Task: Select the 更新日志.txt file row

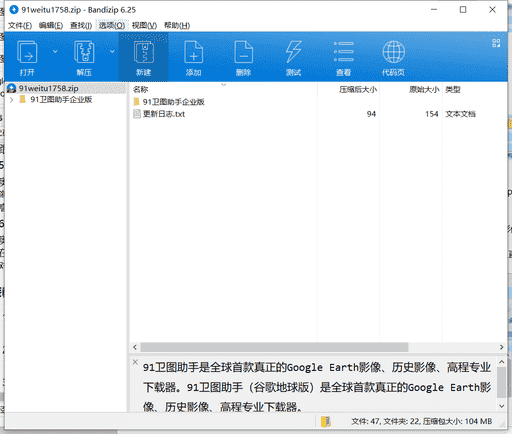Action: (x=164, y=114)
